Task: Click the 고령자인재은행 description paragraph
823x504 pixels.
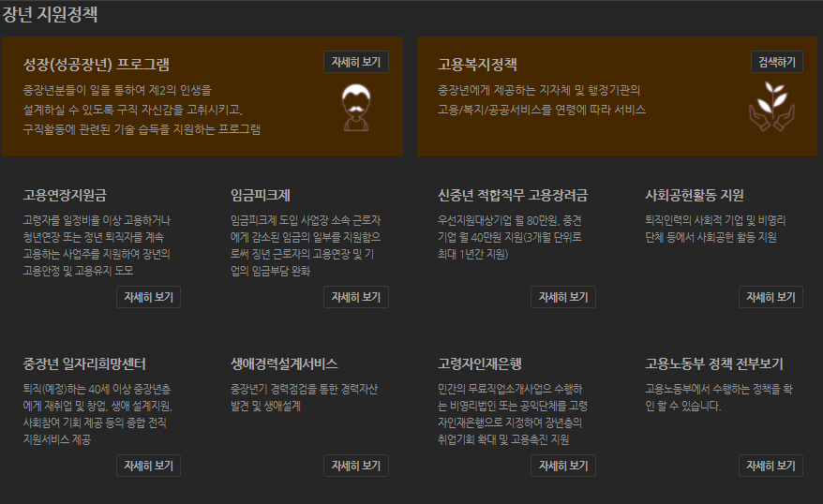Action: 513,414
